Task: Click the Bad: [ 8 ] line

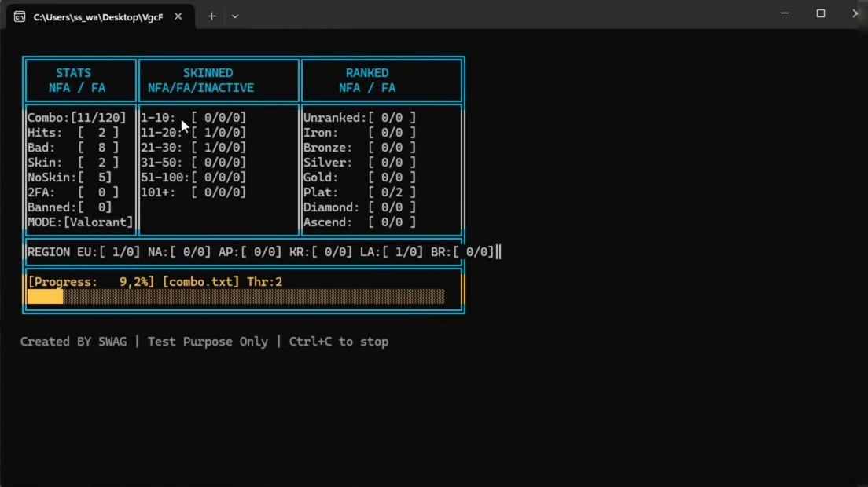Action: (73, 148)
